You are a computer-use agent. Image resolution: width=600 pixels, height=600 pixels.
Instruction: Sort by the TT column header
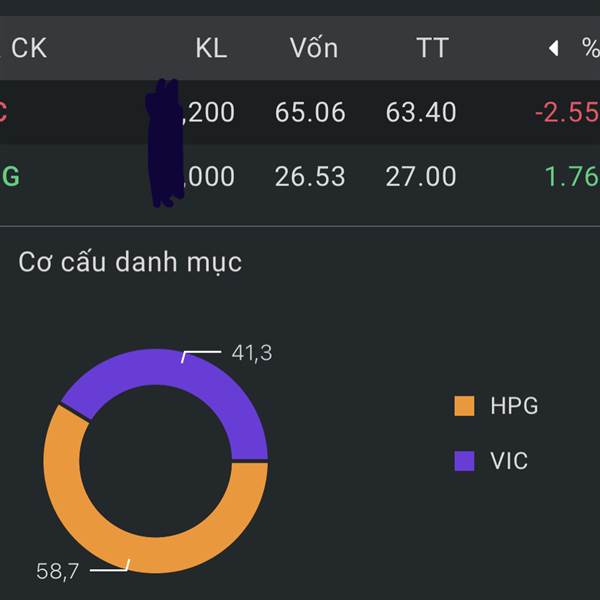(x=432, y=48)
